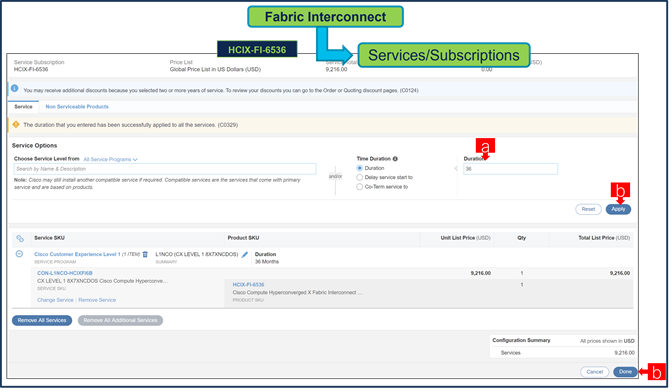Focus the Search by Name & Description field
This screenshot has width=672, height=392.
coord(166,170)
